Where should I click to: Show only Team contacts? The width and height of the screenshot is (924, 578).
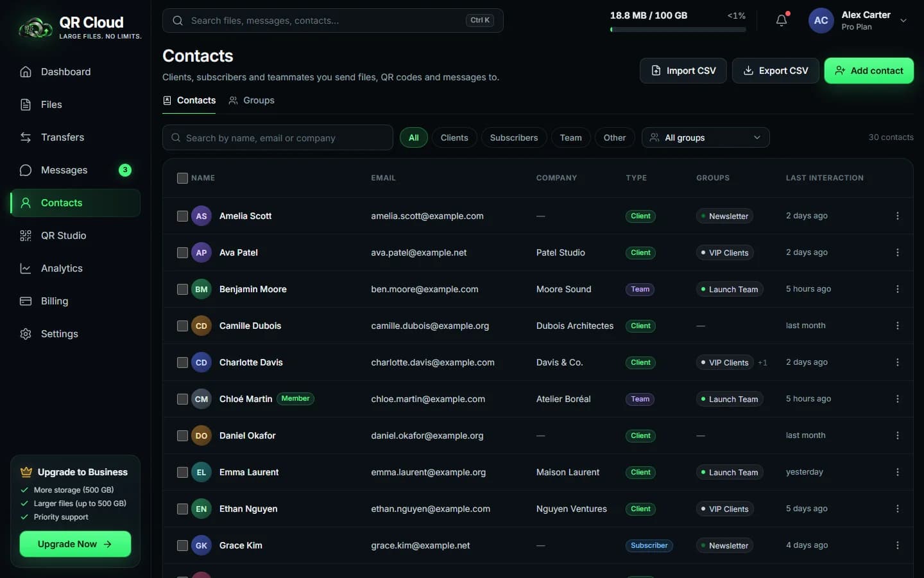570,137
